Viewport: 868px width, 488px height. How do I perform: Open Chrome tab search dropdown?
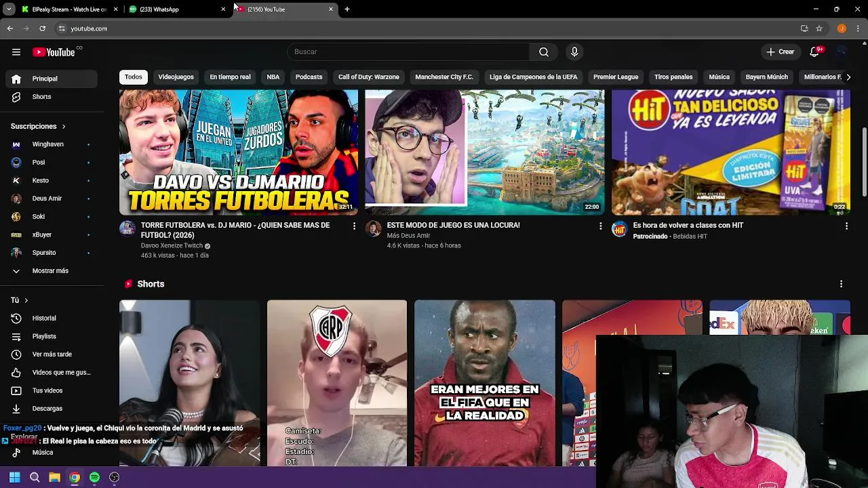[9, 9]
